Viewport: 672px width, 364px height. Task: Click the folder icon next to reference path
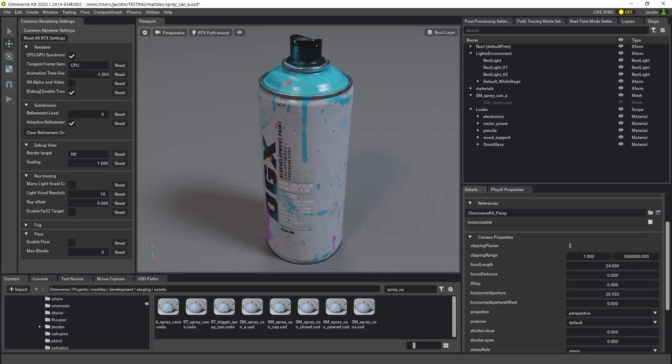pyautogui.click(x=651, y=213)
